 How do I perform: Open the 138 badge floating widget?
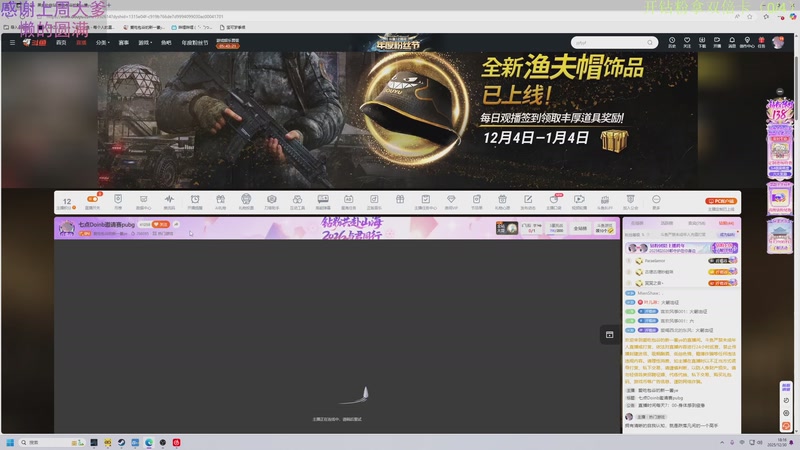click(779, 111)
